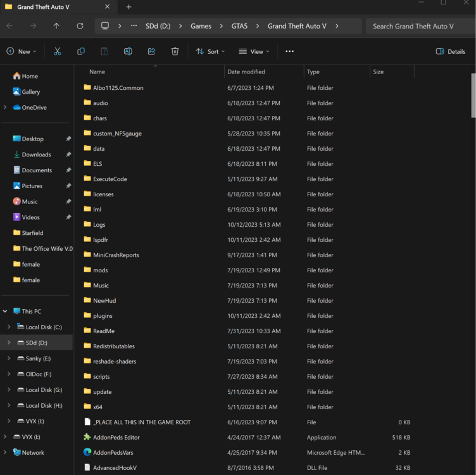Screen dimensions: 476x475
Task: Click the Copy icon in toolbar
Action: tap(81, 51)
